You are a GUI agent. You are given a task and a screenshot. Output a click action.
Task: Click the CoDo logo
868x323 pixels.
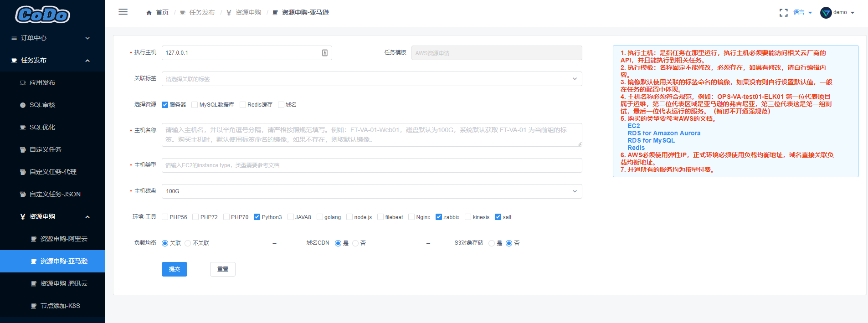(42, 15)
